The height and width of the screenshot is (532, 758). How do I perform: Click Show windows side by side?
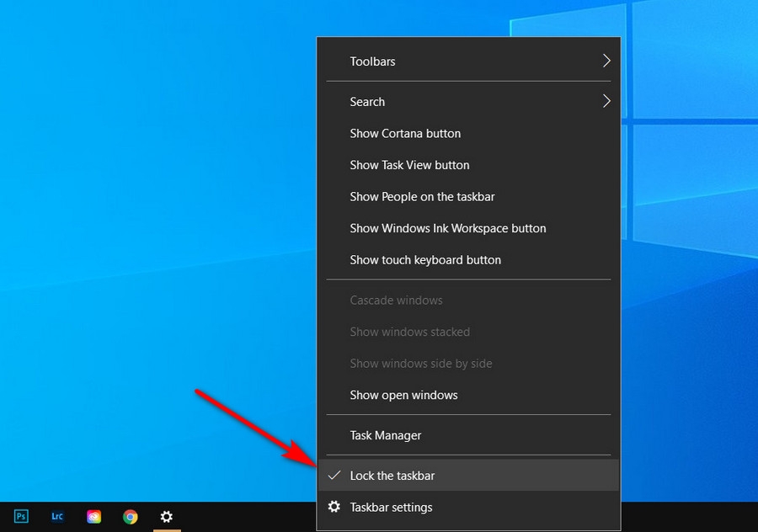(421, 363)
